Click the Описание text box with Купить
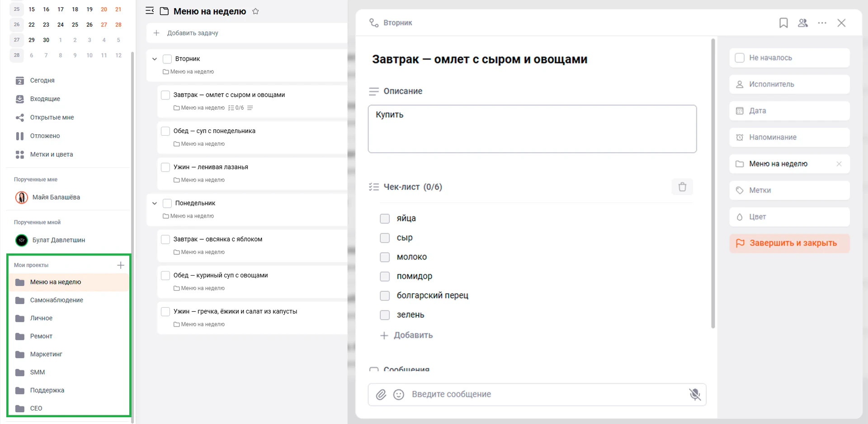The height and width of the screenshot is (424, 868). 532,129
